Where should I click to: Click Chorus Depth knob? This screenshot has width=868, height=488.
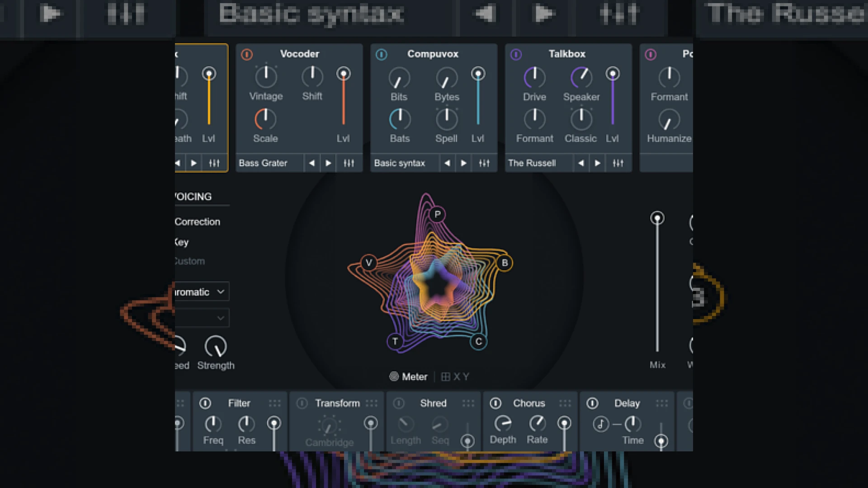pos(503,423)
